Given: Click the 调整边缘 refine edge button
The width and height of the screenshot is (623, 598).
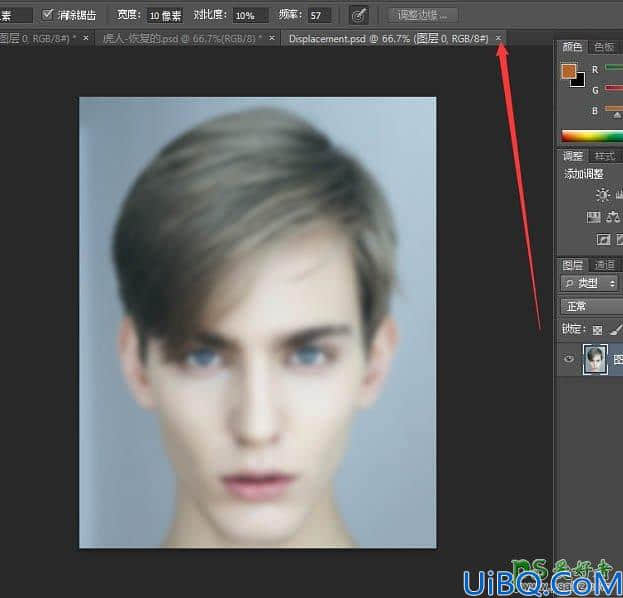Looking at the screenshot, I should pyautogui.click(x=422, y=15).
